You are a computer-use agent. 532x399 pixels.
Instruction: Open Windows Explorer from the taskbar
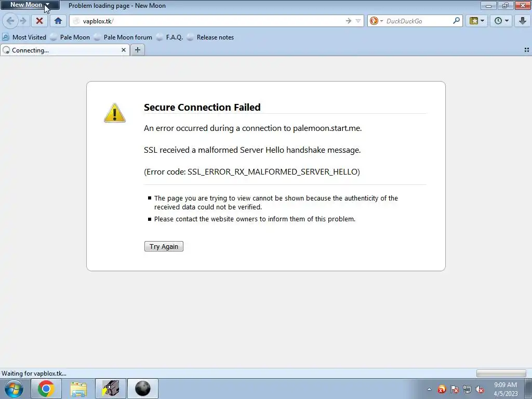78,389
